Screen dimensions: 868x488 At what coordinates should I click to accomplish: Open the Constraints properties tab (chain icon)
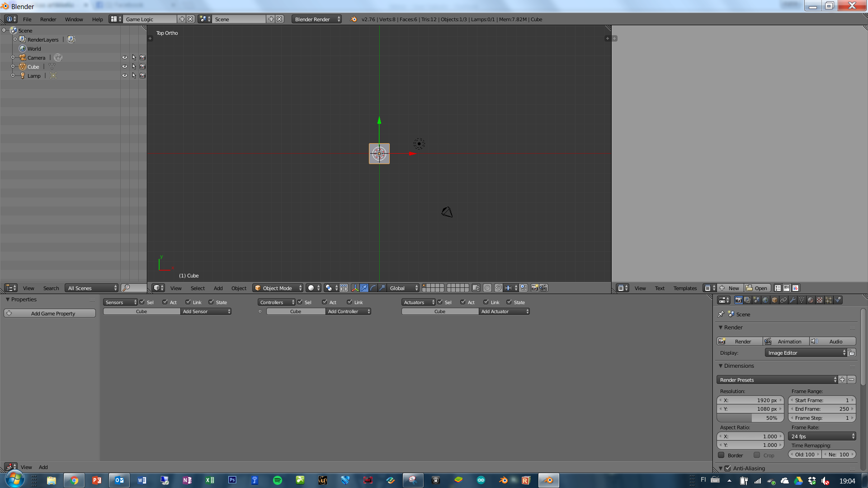(783, 300)
